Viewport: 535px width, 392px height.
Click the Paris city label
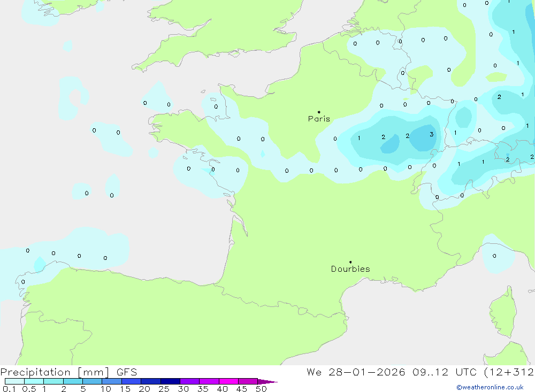click(x=319, y=119)
